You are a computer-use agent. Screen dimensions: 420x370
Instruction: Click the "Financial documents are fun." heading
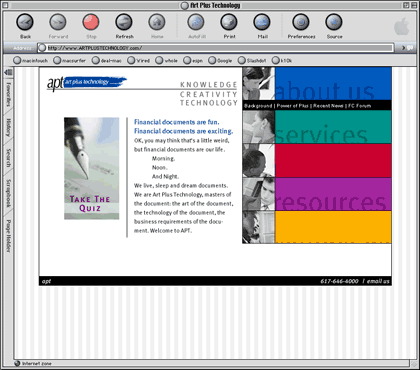tap(177, 122)
